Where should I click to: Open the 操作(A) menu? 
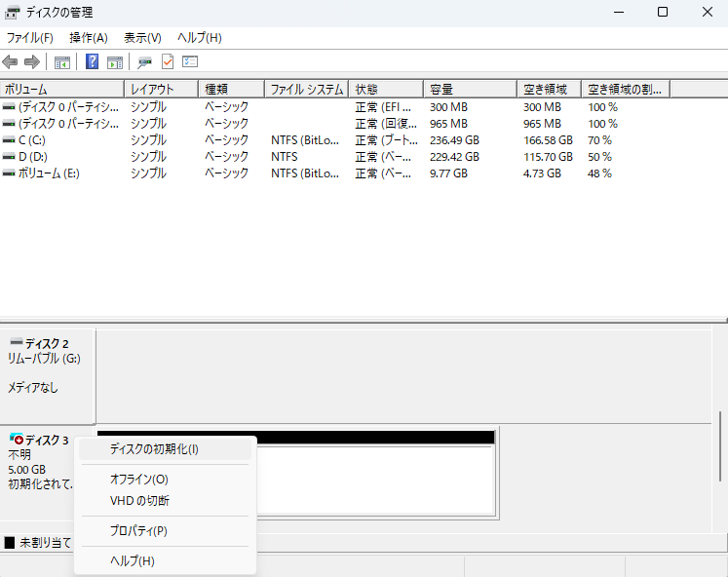click(x=89, y=38)
